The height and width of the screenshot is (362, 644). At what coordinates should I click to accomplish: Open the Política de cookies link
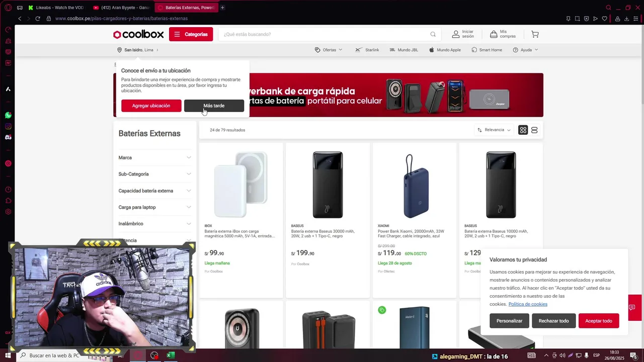coord(528,304)
